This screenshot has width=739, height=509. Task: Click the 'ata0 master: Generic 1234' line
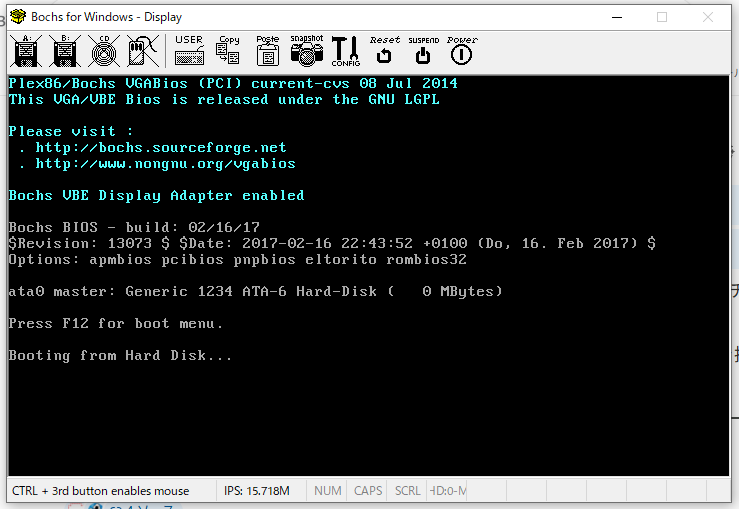[255, 291]
